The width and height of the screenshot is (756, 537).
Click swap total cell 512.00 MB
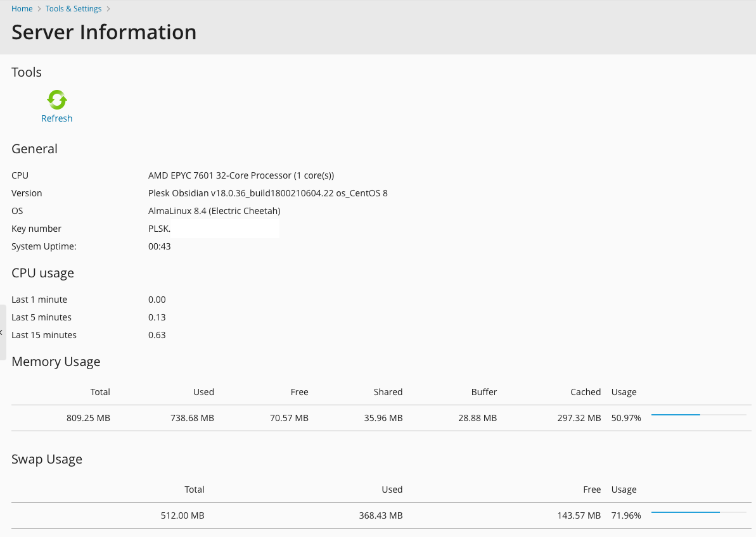point(183,515)
